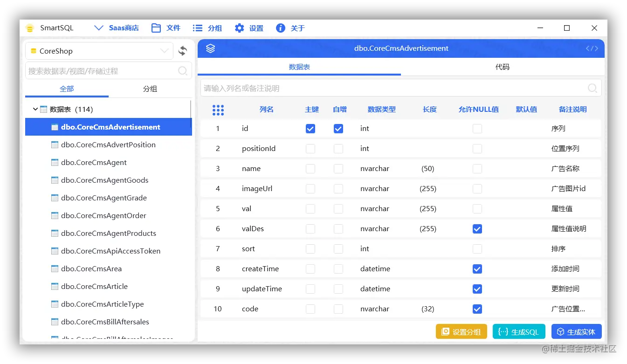Click the CoreShop database cylinder icon
Image resolution: width=627 pixels, height=364 pixels.
click(x=34, y=51)
